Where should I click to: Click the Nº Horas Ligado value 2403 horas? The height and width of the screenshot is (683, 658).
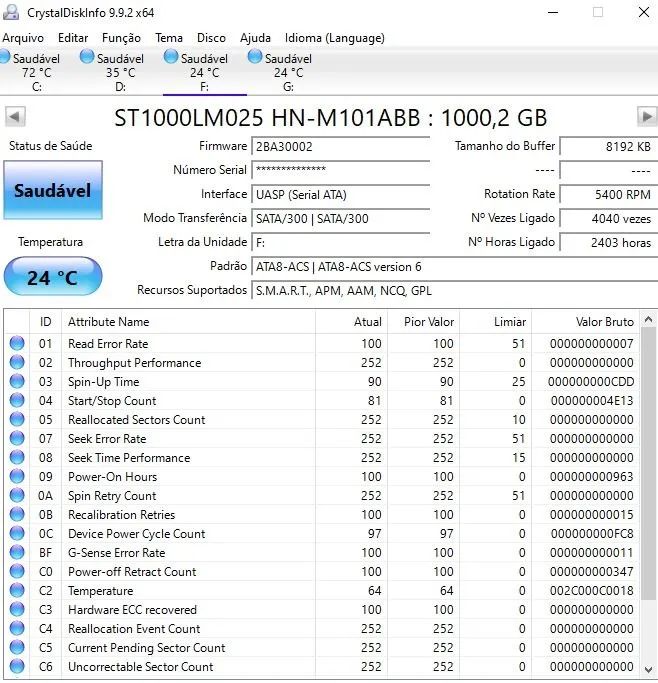608,242
